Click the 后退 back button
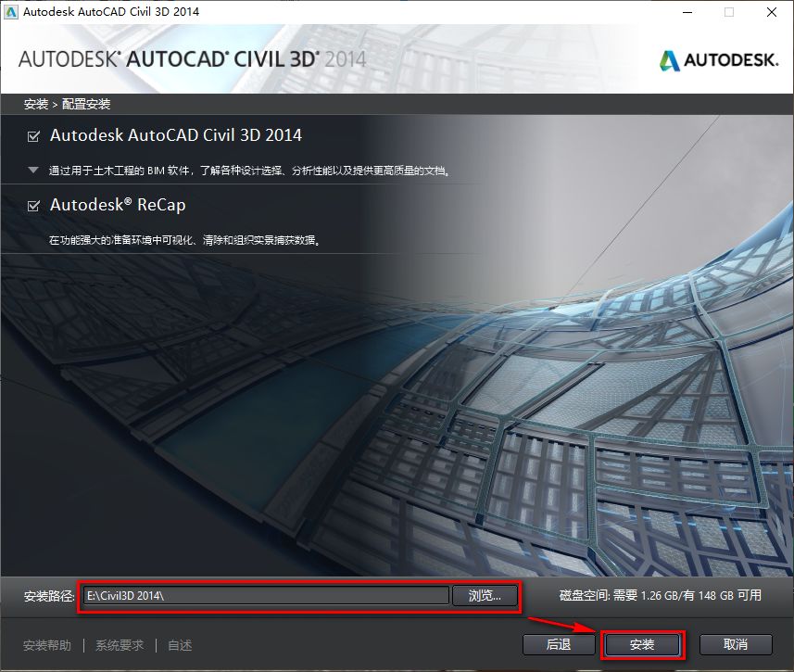 click(559, 644)
